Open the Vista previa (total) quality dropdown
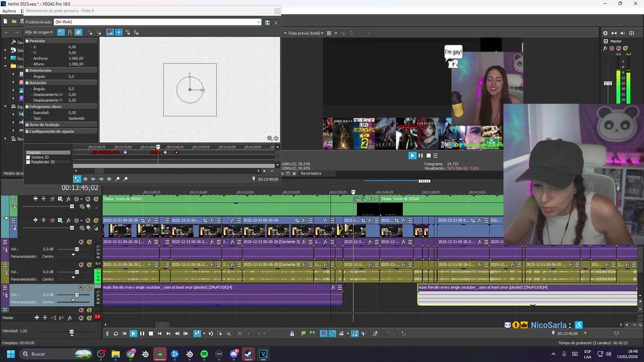644x362 pixels. click(x=307, y=33)
